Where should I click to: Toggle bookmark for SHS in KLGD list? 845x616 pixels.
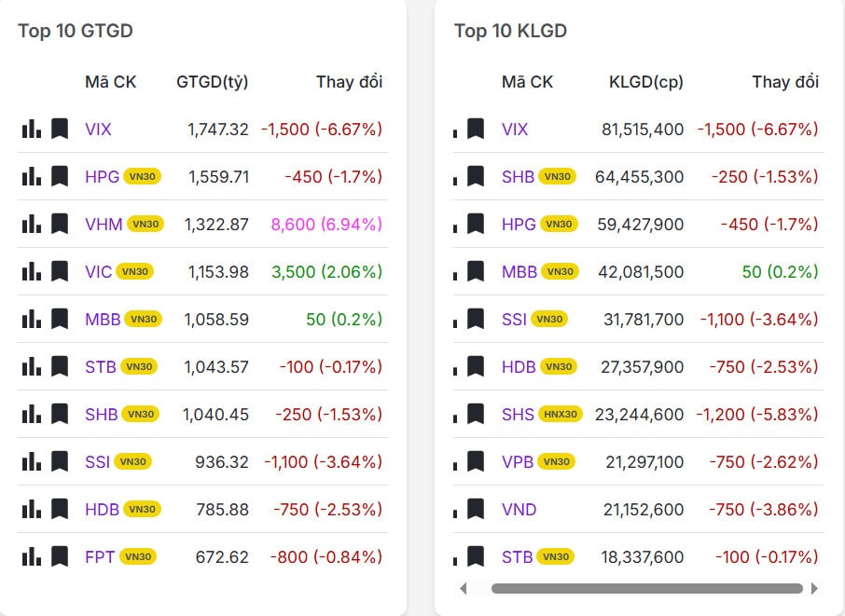click(476, 414)
